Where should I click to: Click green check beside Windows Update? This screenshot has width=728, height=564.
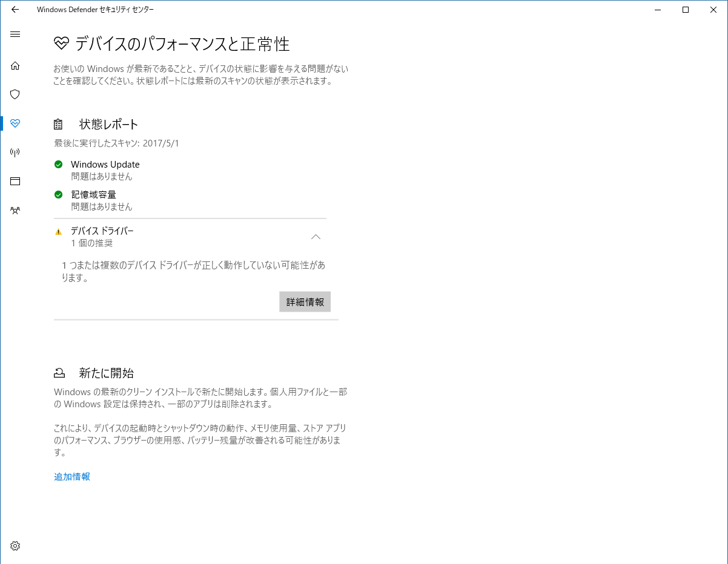(58, 165)
